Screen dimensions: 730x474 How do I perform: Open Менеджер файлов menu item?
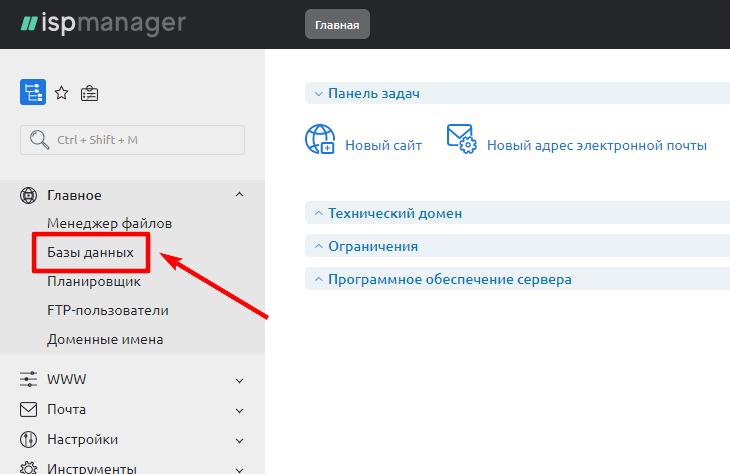(109, 223)
